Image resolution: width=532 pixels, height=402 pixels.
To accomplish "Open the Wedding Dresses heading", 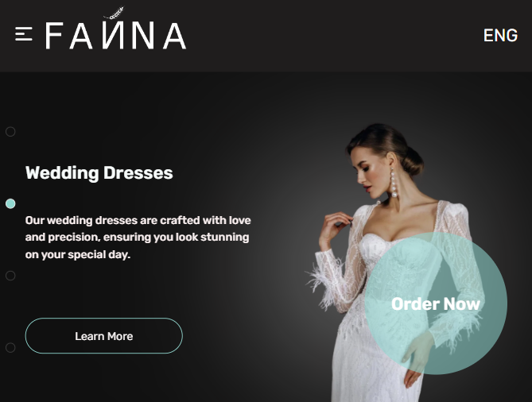I will [99, 173].
